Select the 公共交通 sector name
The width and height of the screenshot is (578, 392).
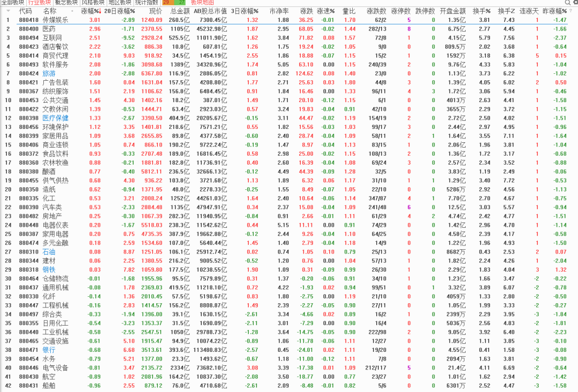tap(55, 100)
